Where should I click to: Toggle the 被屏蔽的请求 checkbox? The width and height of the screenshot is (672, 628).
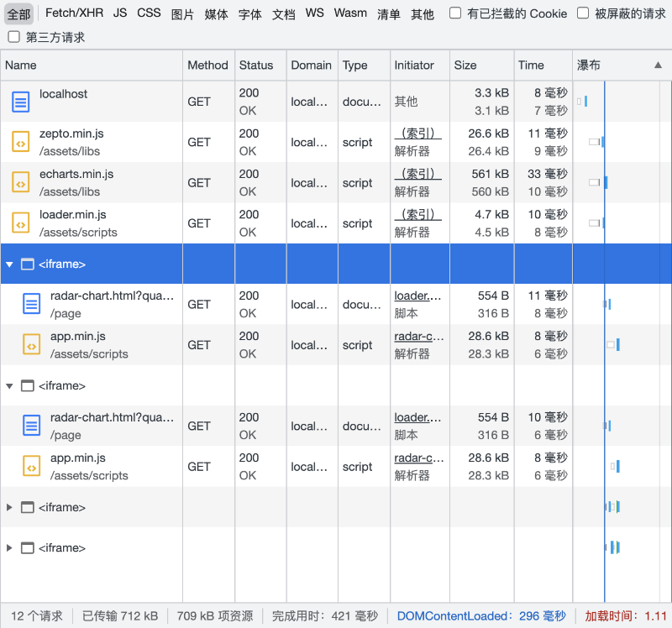[x=583, y=13]
